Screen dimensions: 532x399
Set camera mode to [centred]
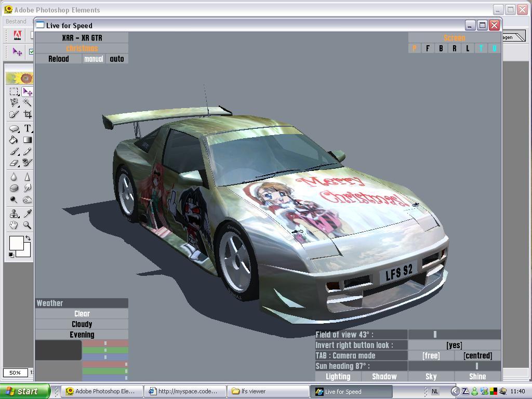478,355
